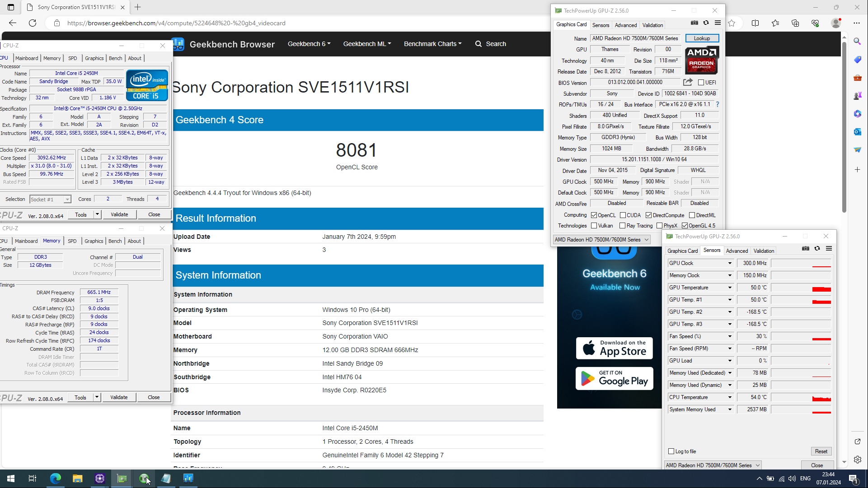Viewport: 868px width, 488px height.
Task: Toggle the Vulkan checkbox
Action: (x=594, y=226)
